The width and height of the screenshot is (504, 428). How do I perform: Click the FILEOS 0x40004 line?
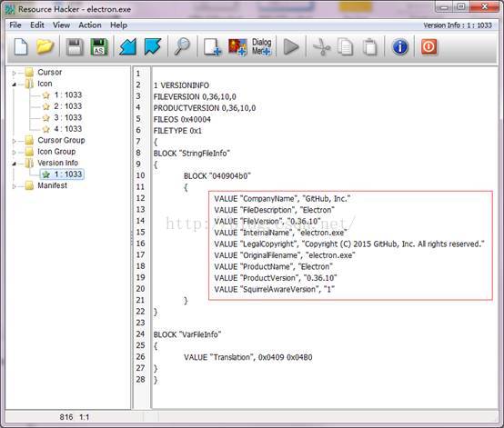pos(182,119)
